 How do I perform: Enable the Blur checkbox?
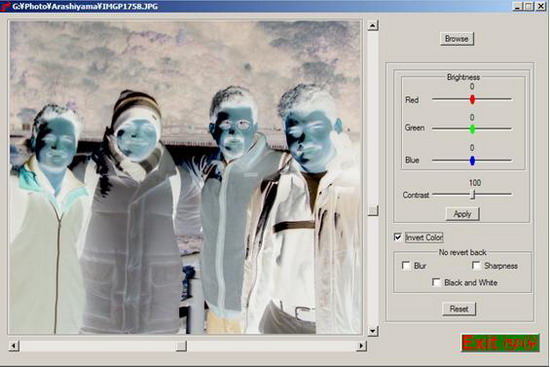[x=406, y=265]
